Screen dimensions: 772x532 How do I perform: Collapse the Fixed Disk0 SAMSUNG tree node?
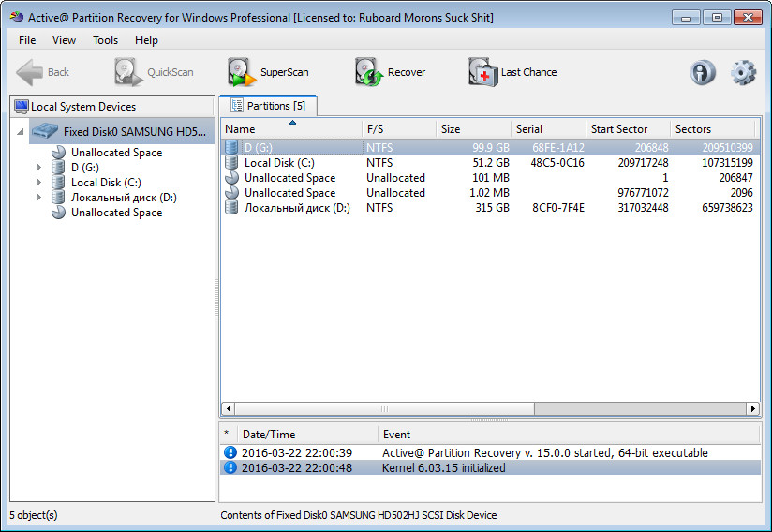[21, 132]
